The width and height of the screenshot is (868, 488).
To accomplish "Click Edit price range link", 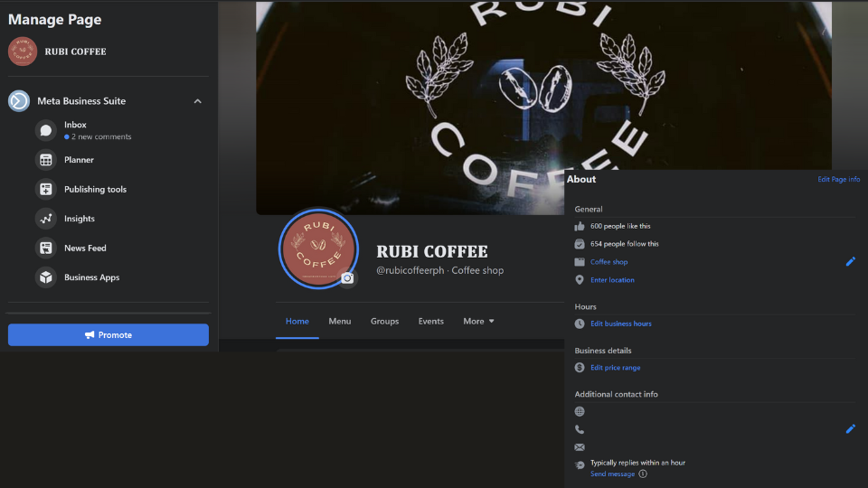I will click(x=615, y=368).
